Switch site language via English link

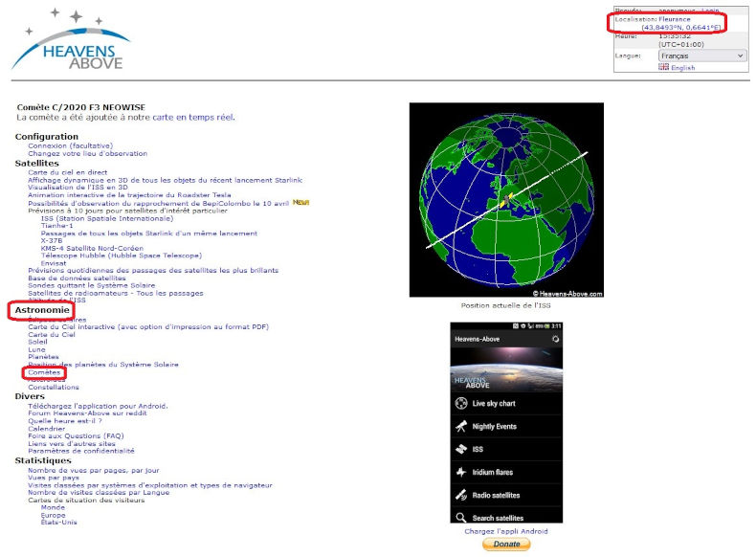[682, 68]
